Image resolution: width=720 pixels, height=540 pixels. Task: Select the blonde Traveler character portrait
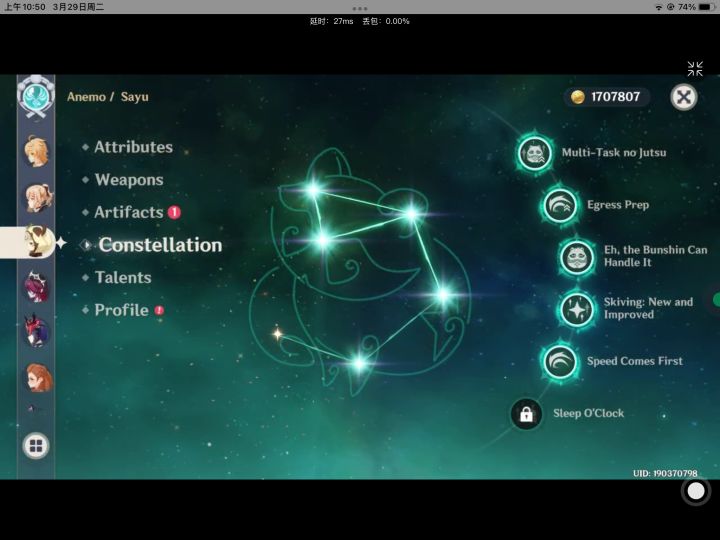click(36, 152)
